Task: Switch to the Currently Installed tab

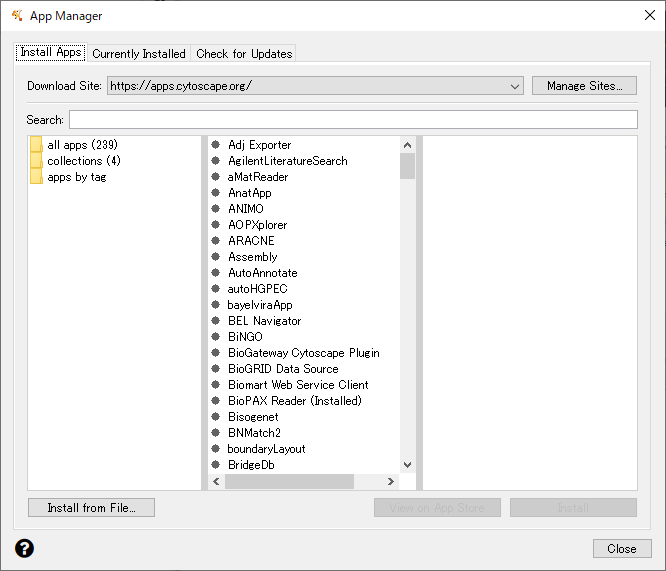Action: tap(139, 54)
